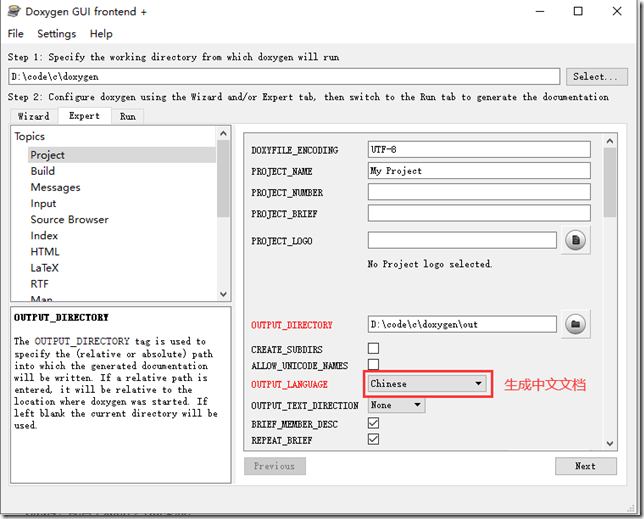Click Topics list scroll up arrow
Image resolution: width=644 pixels, height=519 pixels.
[x=223, y=133]
